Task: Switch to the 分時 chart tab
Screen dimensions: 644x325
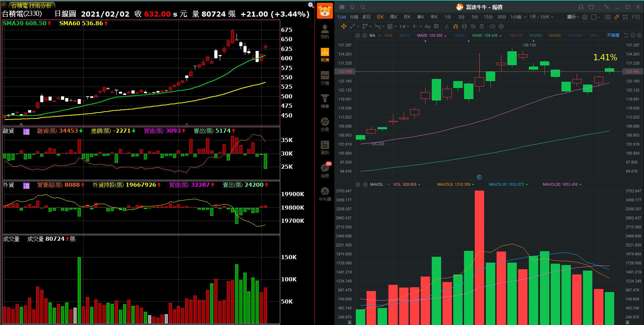Action: tap(354, 17)
